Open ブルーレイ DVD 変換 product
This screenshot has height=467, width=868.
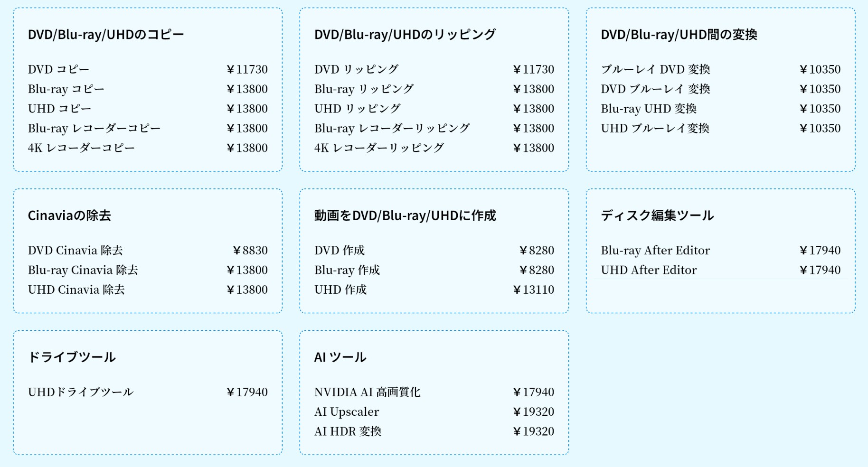720,69
